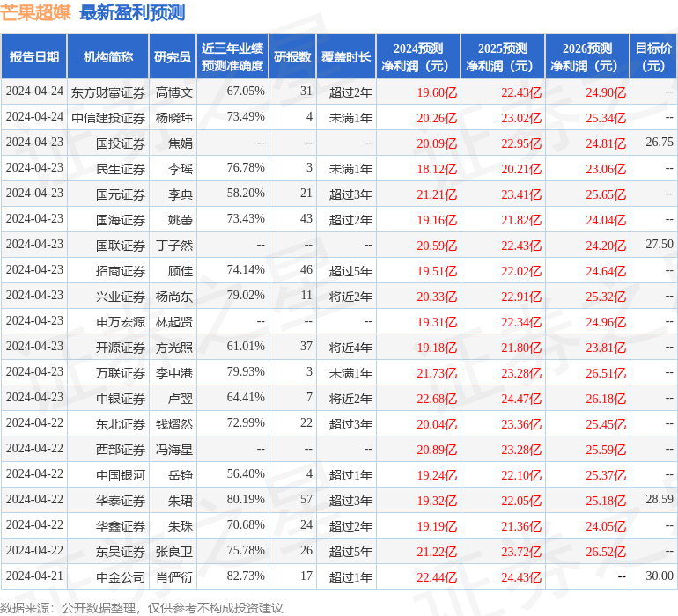Viewport: 678px width, 616px height.
Task: Select the 2024预测净利润 column header
Action: pos(418,56)
